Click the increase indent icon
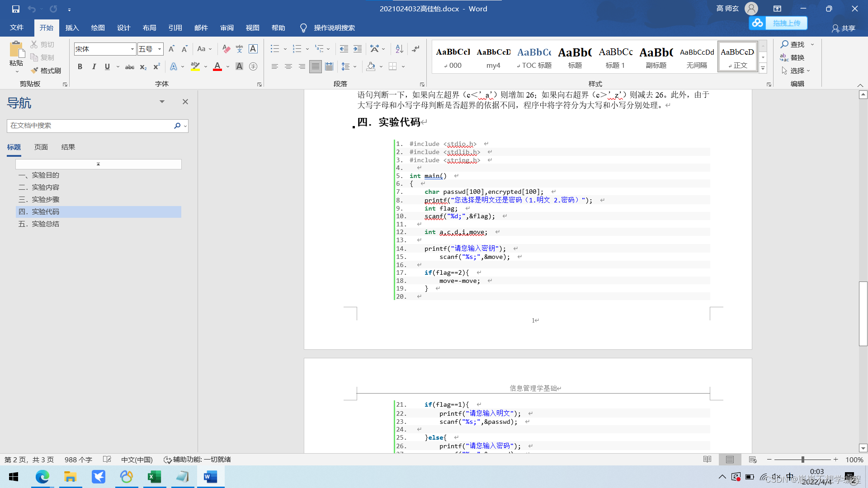The width and height of the screenshot is (868, 488). pos(358,49)
